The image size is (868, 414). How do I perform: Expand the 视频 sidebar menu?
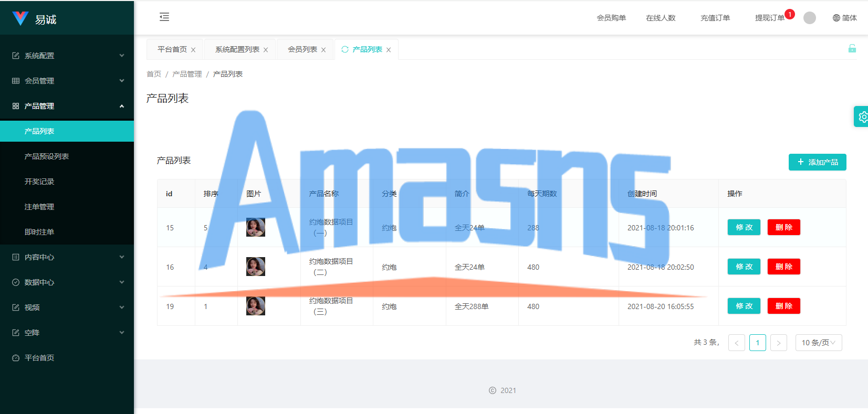click(67, 307)
